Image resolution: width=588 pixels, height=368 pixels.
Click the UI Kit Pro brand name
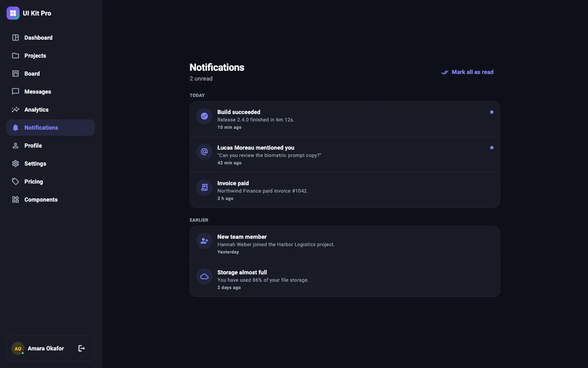37,13
